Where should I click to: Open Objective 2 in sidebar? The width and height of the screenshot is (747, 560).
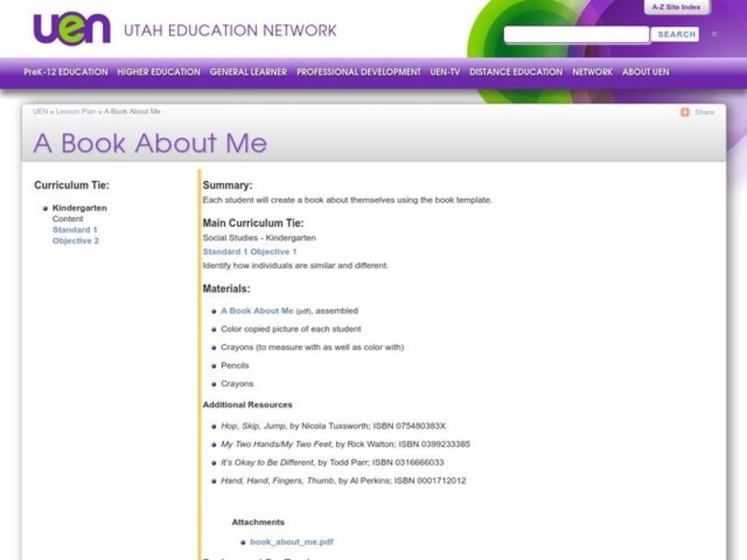click(x=76, y=241)
